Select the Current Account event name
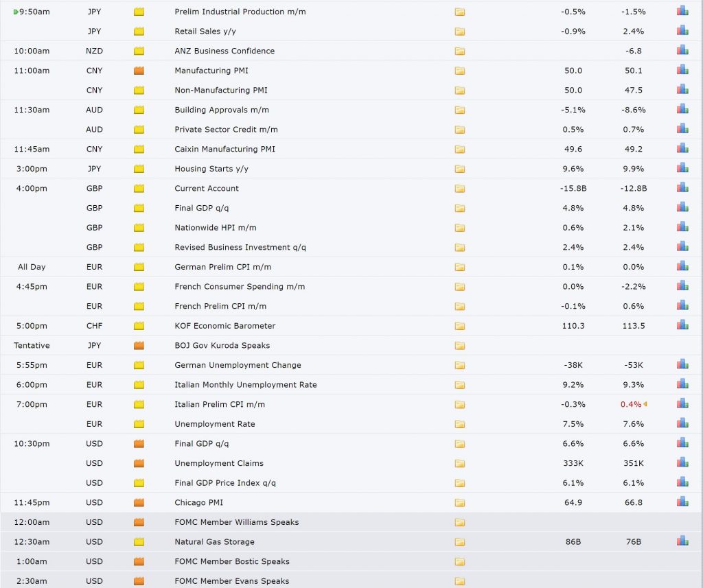 (x=207, y=188)
